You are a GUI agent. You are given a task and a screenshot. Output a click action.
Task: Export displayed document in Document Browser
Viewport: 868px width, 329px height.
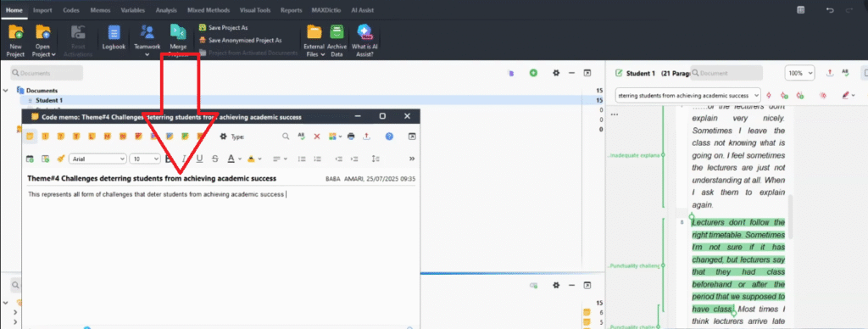[830, 73]
